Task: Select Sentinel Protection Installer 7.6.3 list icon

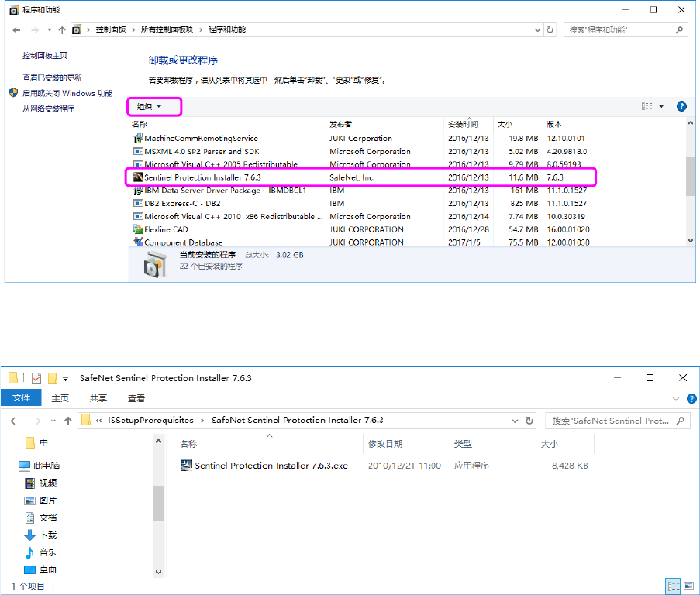Action: tap(139, 177)
